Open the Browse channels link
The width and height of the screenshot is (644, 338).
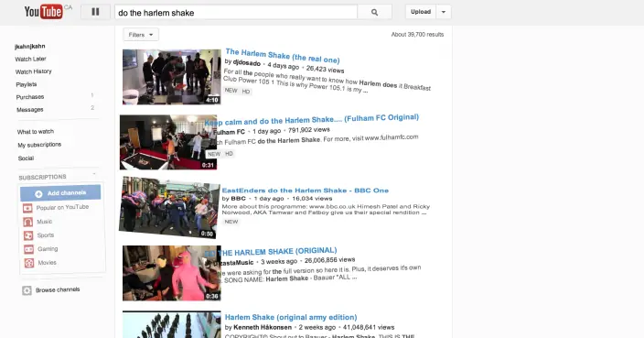(58, 289)
